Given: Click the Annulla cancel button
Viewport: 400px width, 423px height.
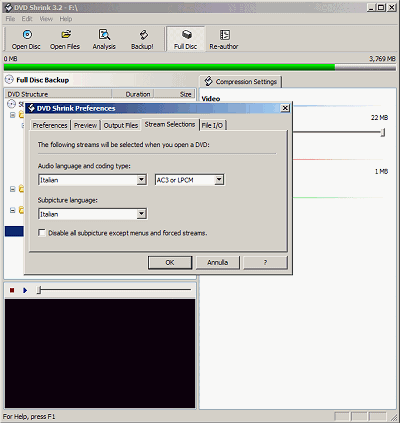Looking at the screenshot, I should click(218, 262).
